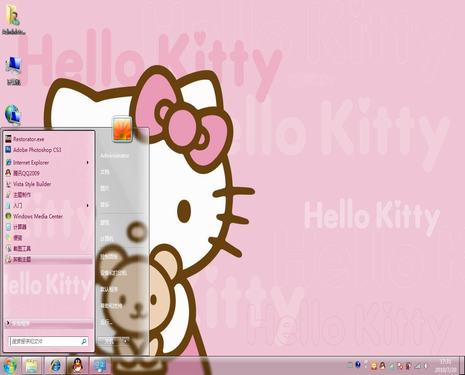Click the Show desktop button
Screen dimensions: 465x375
462,366
